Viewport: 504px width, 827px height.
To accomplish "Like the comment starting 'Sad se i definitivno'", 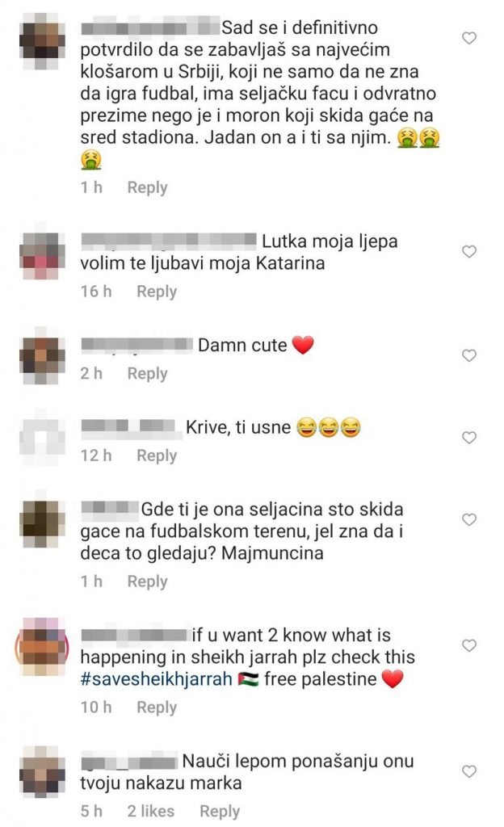I will [468, 38].
